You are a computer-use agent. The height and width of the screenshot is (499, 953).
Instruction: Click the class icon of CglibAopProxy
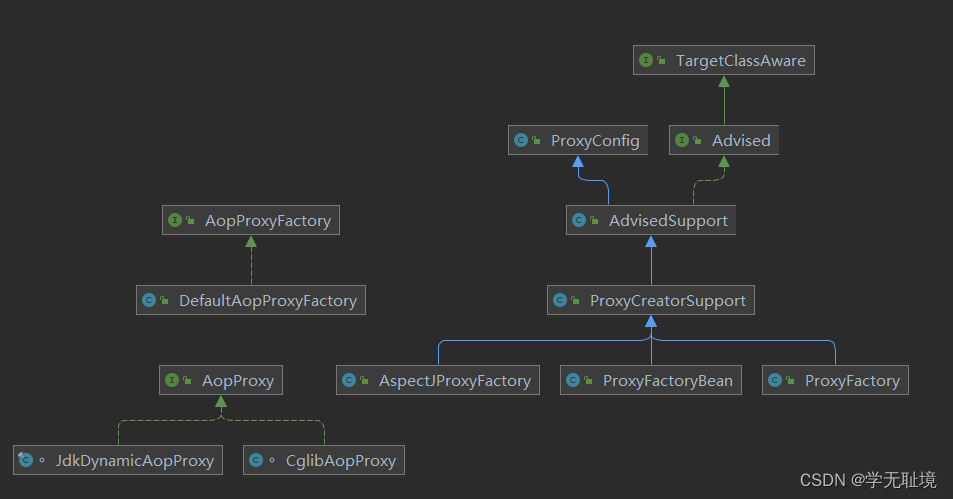tap(256, 460)
